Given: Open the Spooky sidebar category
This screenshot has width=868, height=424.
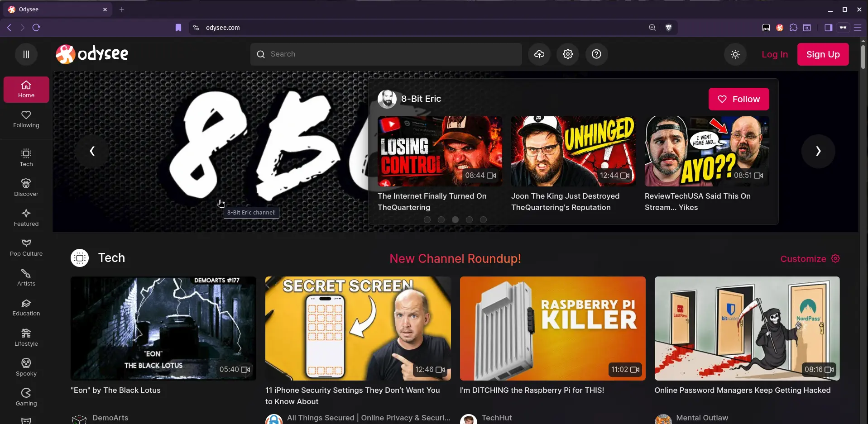Looking at the screenshot, I should point(26,367).
